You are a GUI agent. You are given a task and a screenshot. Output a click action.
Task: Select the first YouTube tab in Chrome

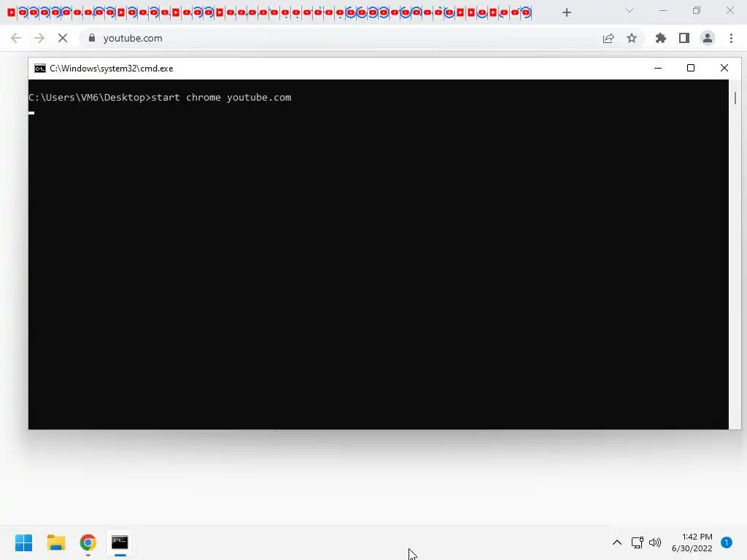click(12, 12)
